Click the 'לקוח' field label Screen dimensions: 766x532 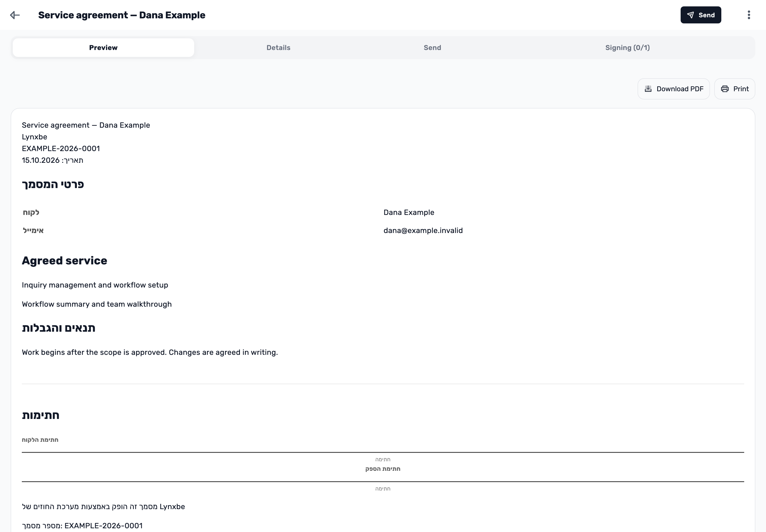pyautogui.click(x=31, y=213)
